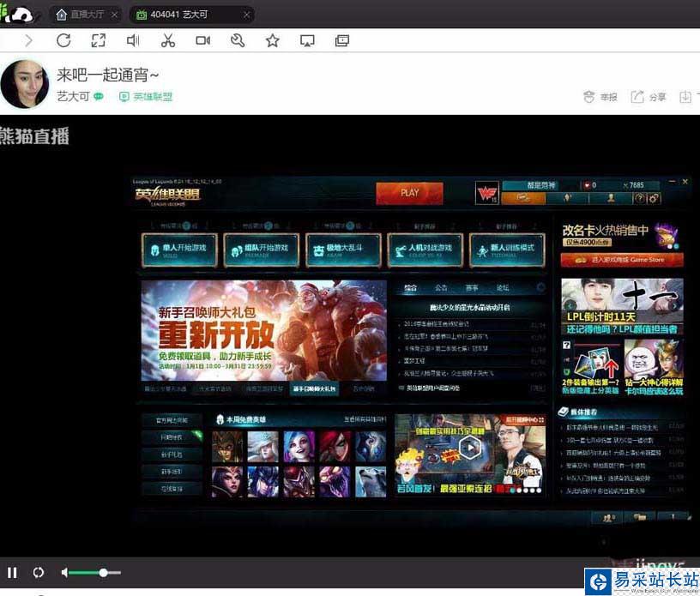The image size is (700, 596).
Task: Switch to the 赛事 news tab
Action: (472, 288)
